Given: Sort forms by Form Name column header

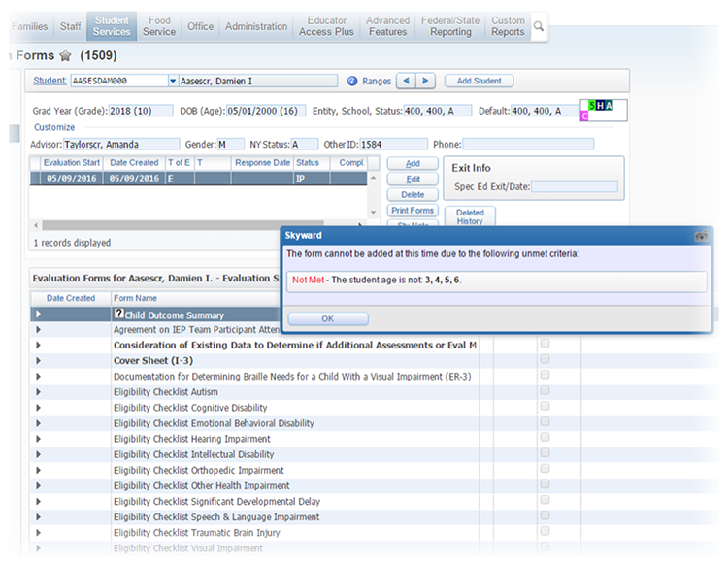Looking at the screenshot, I should coord(135,298).
